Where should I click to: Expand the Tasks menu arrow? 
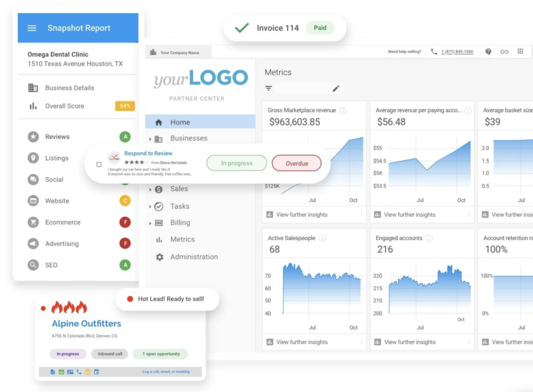[x=150, y=207]
